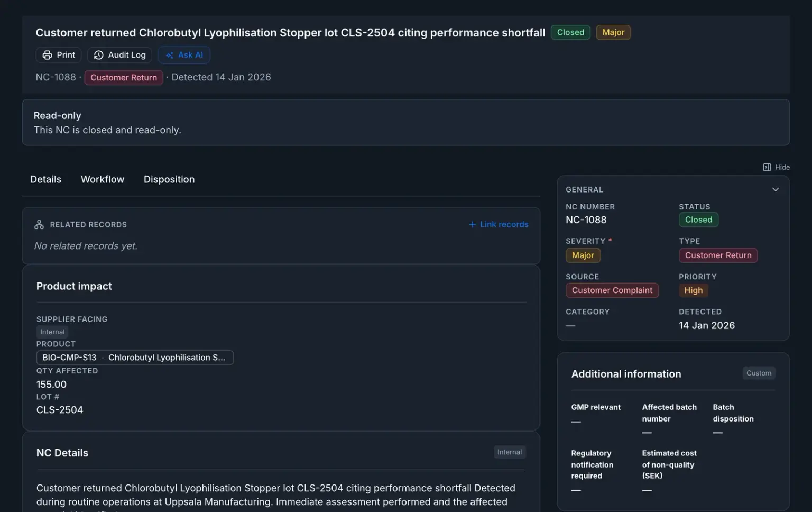Click the Closed status badge in General panel
Image resolution: width=812 pixels, height=512 pixels.
point(698,220)
